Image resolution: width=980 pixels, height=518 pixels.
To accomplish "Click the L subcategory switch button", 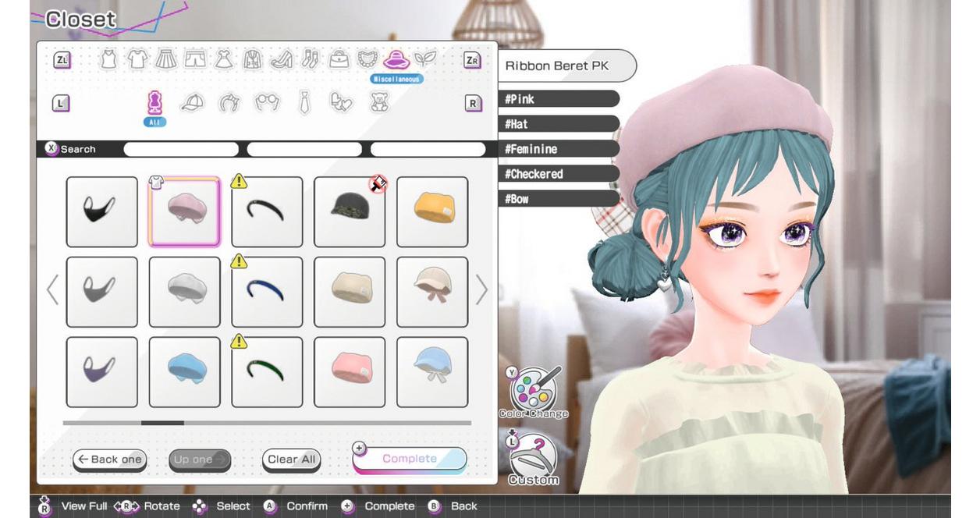I will coord(61,103).
